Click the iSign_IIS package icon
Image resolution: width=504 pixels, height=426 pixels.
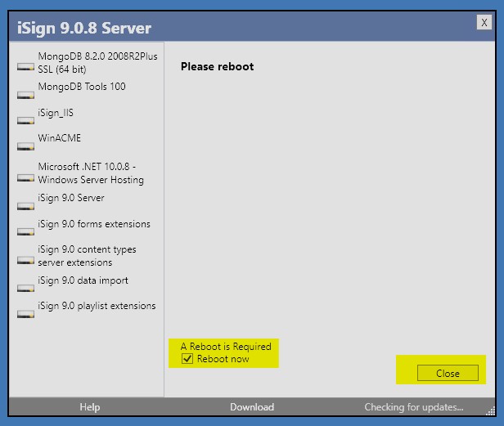25,120
